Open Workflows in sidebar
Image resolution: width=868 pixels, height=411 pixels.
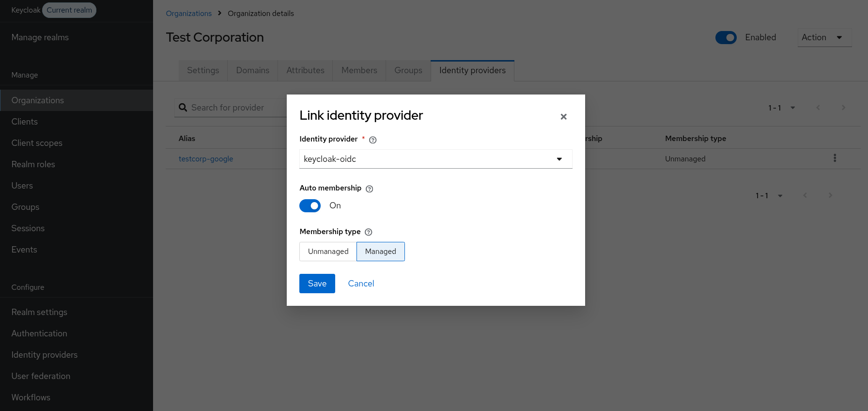(x=77, y=397)
